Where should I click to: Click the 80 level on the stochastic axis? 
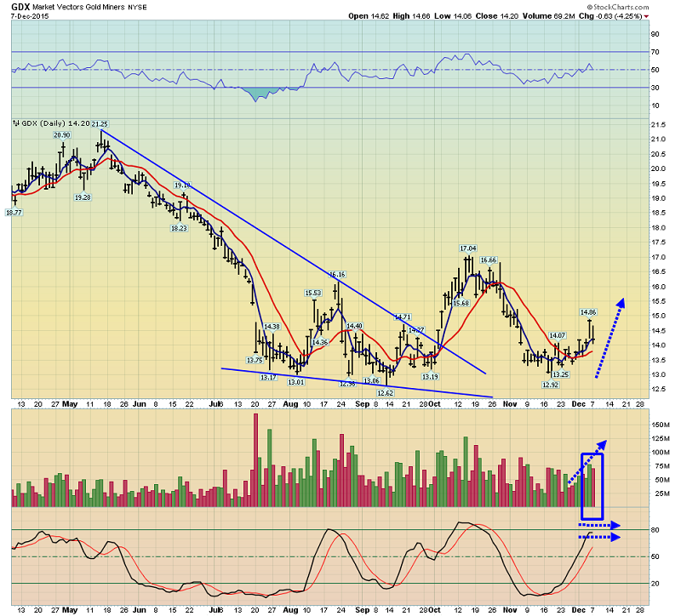[655, 530]
